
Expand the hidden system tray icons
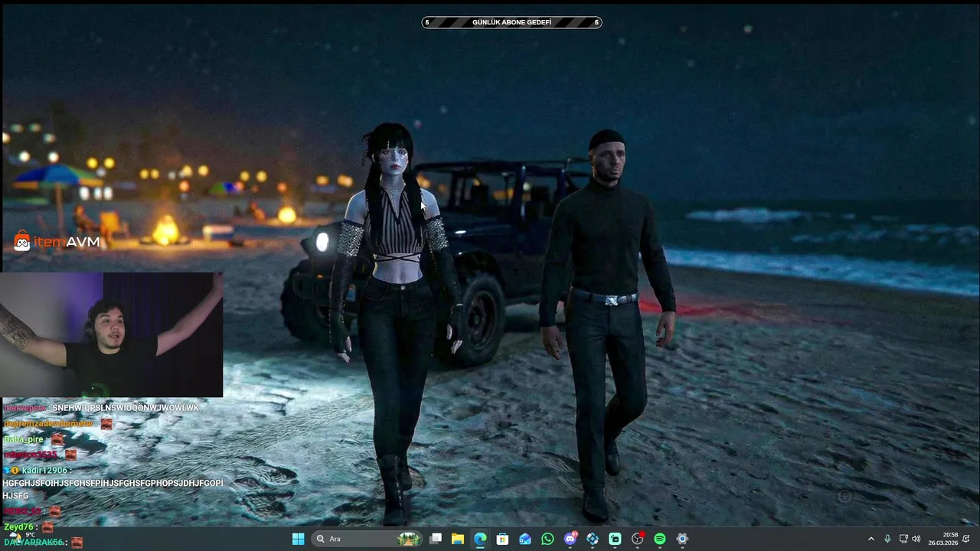tap(871, 539)
